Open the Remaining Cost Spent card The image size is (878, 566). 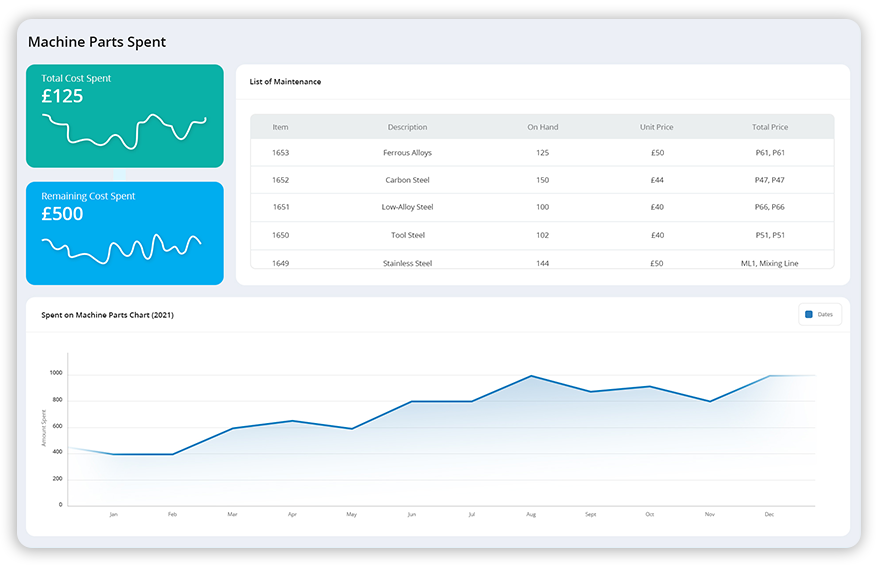[x=124, y=233]
